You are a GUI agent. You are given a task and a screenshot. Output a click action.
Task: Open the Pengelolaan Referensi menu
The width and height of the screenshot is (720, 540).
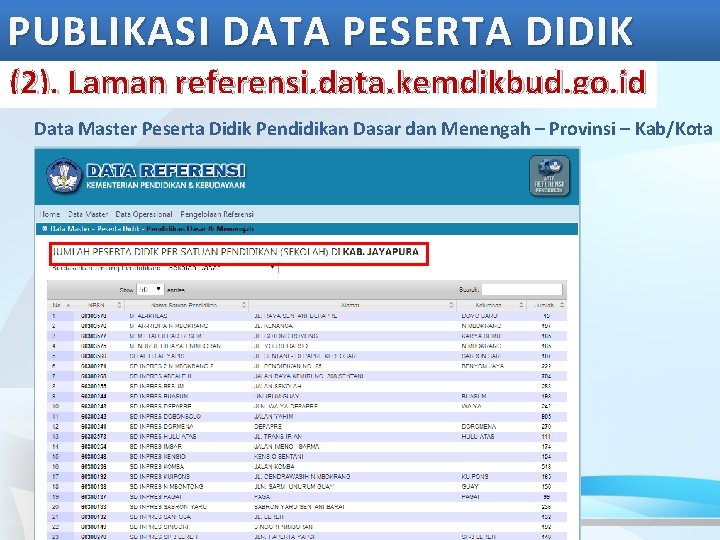(217, 214)
